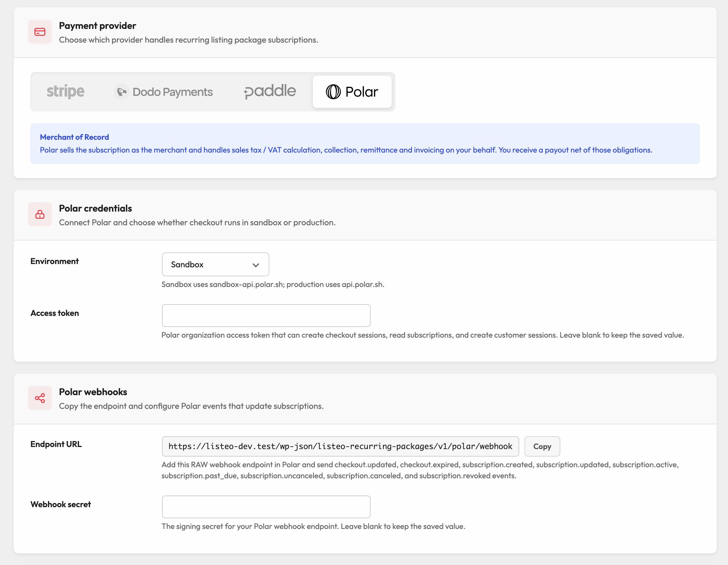Click the Endpoint URL label

point(56,444)
